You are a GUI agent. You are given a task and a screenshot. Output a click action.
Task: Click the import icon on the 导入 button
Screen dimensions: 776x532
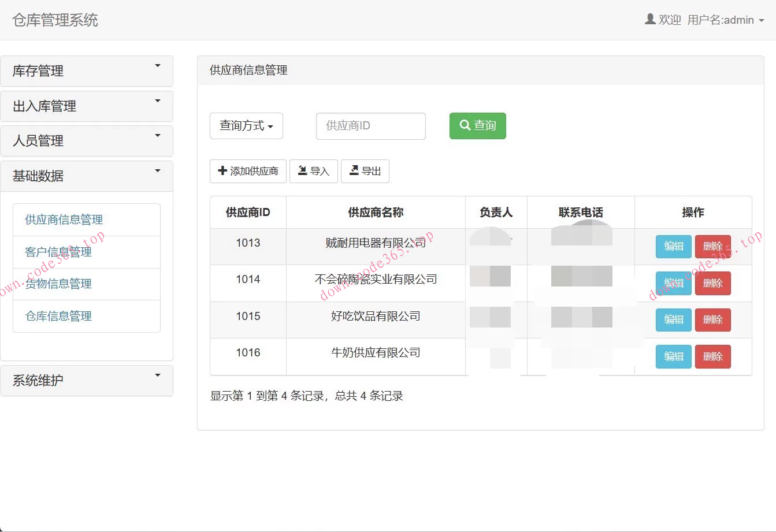pos(303,170)
